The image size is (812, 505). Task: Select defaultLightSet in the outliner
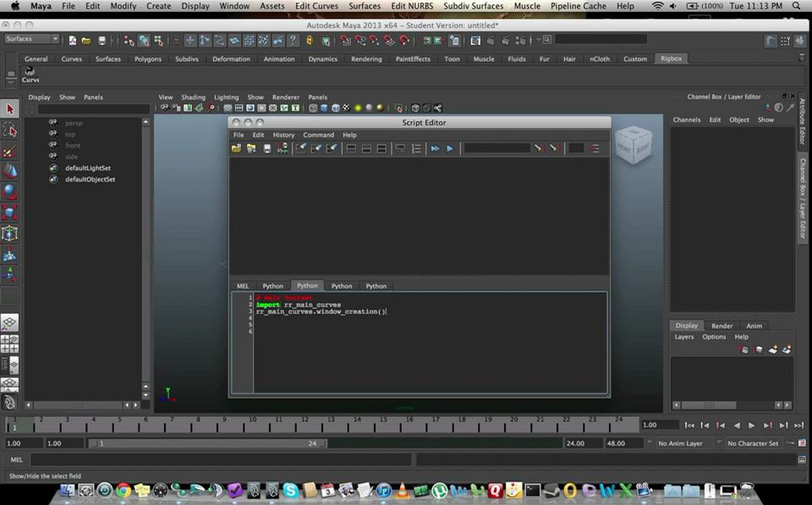pos(88,168)
